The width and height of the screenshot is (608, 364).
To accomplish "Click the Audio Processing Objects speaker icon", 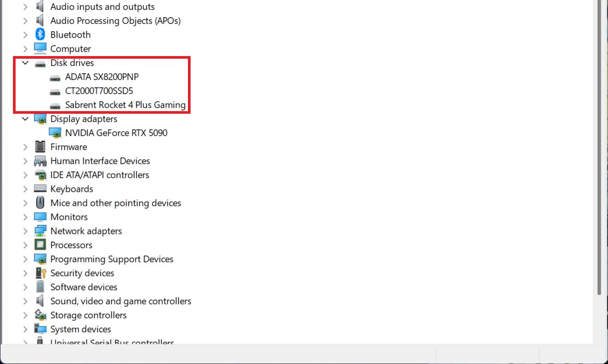I will pos(40,21).
